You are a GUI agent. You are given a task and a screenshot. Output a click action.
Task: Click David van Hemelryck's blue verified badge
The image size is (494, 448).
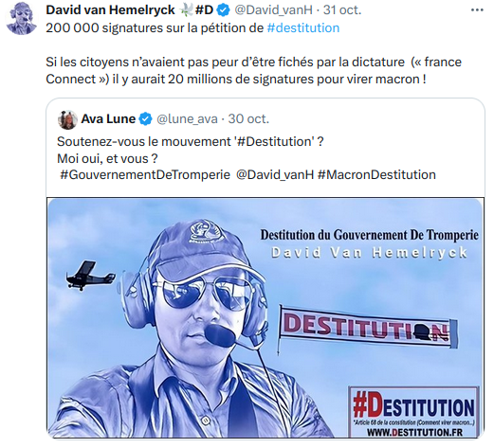click(x=224, y=10)
